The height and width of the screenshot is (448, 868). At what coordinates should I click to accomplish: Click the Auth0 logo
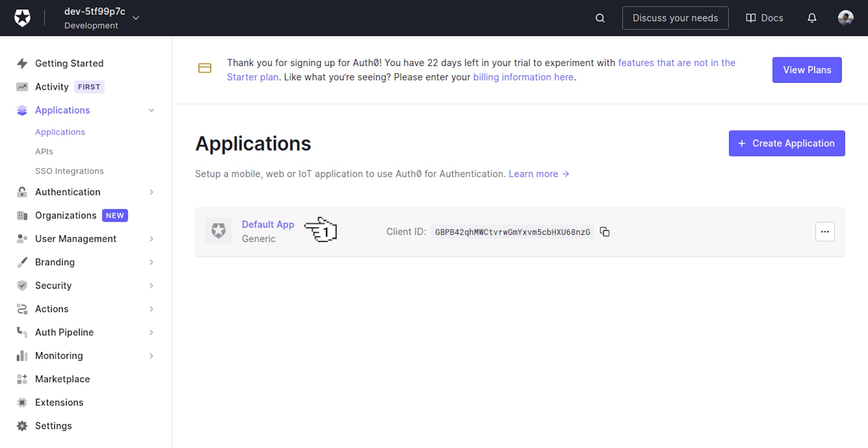(21, 18)
